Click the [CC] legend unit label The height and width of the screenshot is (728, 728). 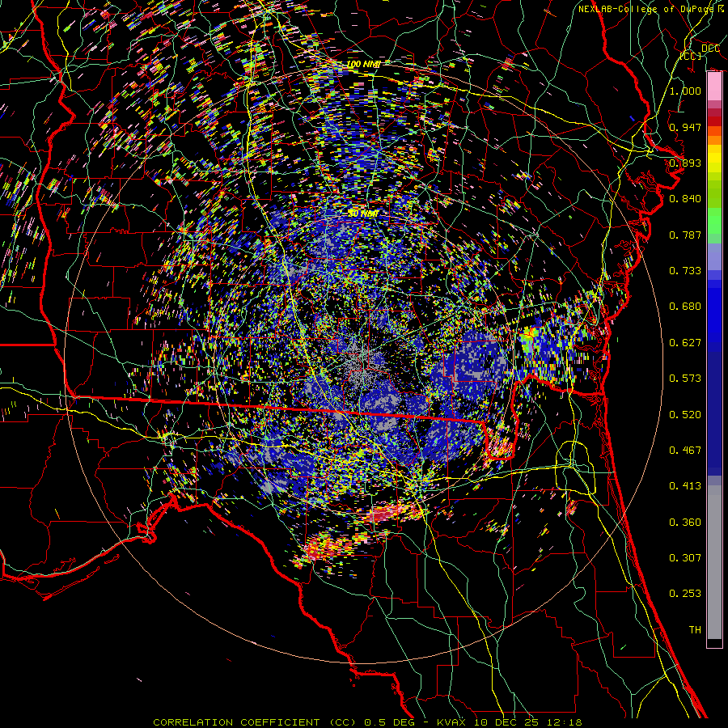[x=691, y=56]
